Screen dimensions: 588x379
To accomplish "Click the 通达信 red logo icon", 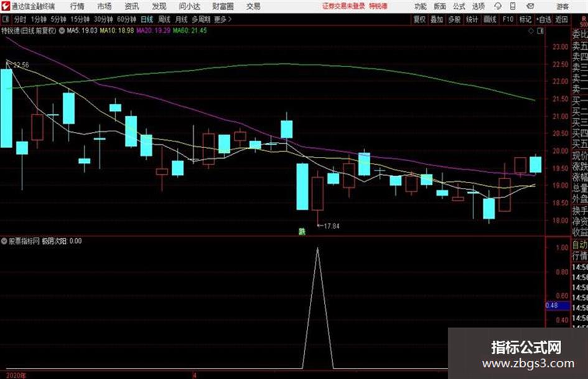I will pos(6,6).
